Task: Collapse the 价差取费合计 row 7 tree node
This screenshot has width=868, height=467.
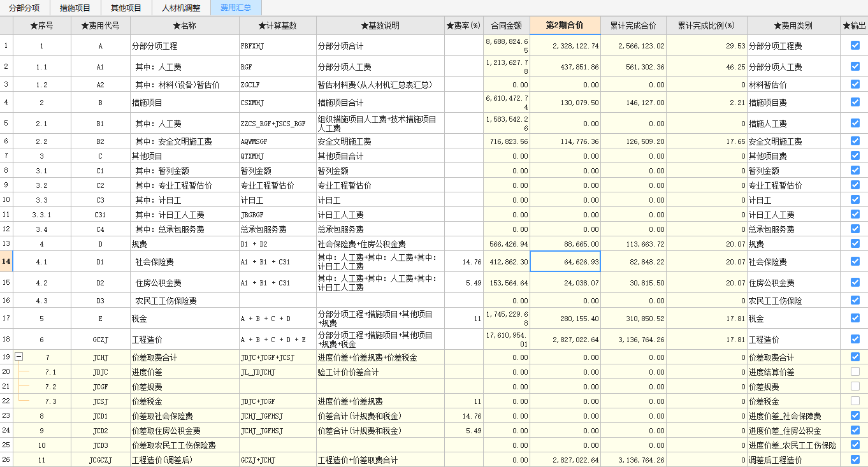Action: tap(18, 357)
